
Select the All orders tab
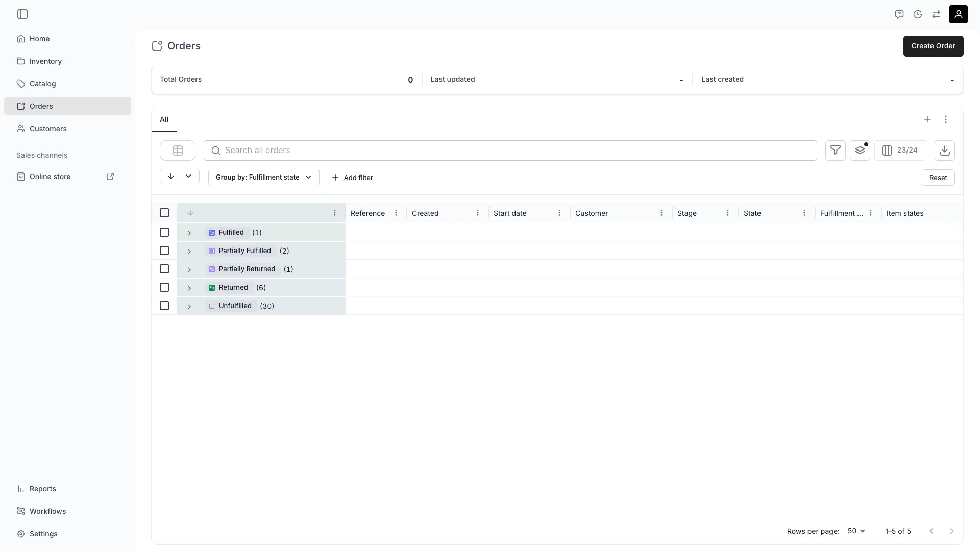164,119
